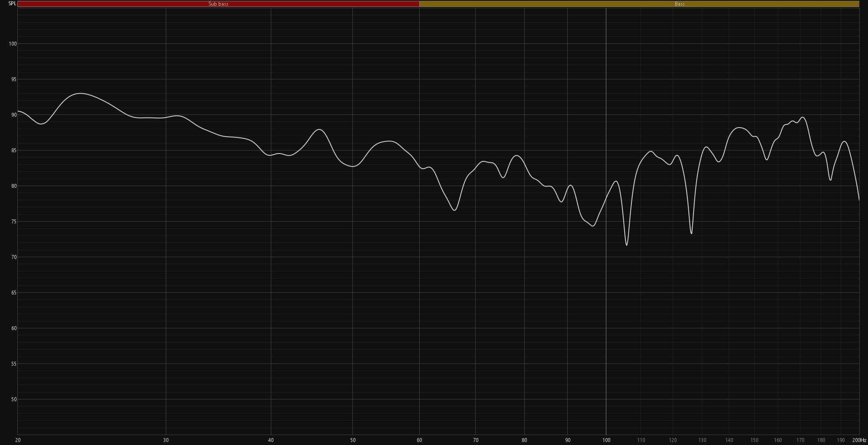Click the curve dip near 66 Hz
868x445 pixels.
click(x=454, y=210)
